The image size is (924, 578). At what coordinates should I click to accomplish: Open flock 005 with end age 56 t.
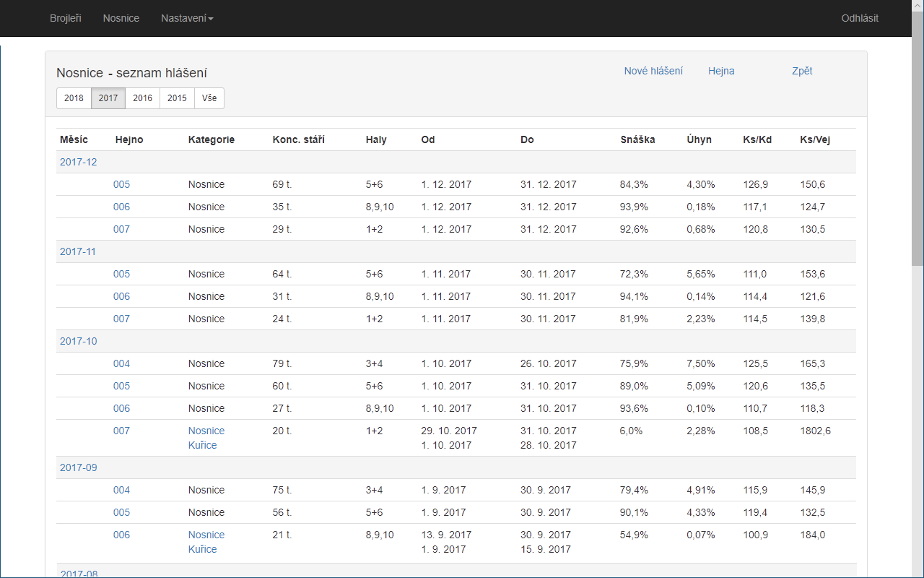[x=121, y=512]
